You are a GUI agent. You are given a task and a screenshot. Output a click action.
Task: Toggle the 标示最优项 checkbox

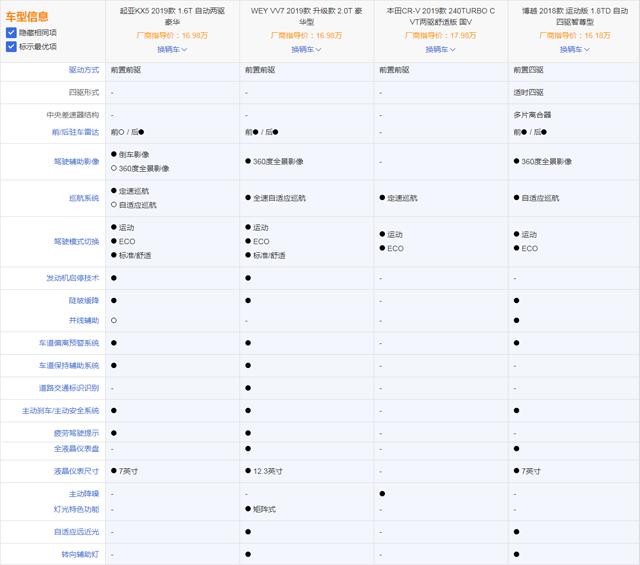pos(11,47)
